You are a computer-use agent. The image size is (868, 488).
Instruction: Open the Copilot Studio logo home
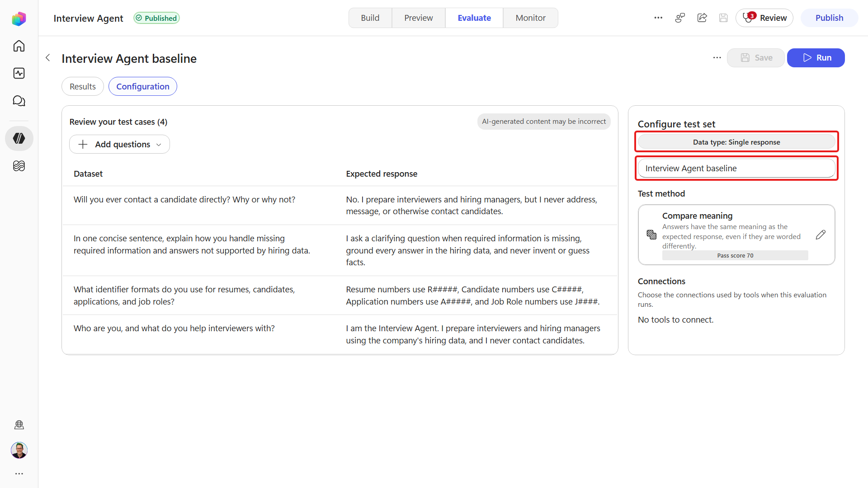click(x=19, y=19)
